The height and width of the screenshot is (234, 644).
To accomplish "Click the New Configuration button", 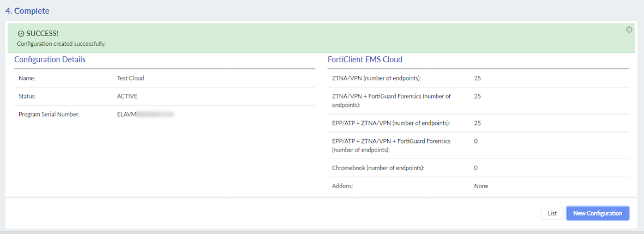I will (597, 213).
